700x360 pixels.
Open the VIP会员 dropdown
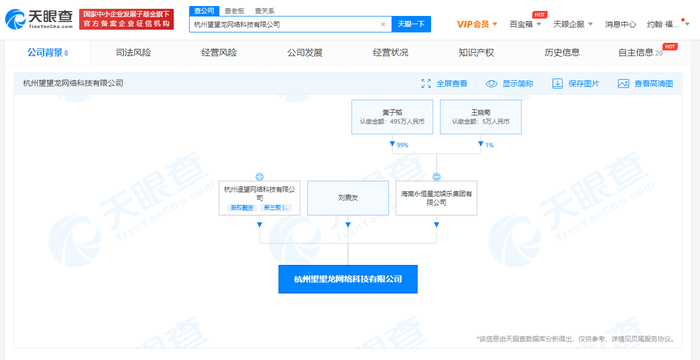[477, 24]
